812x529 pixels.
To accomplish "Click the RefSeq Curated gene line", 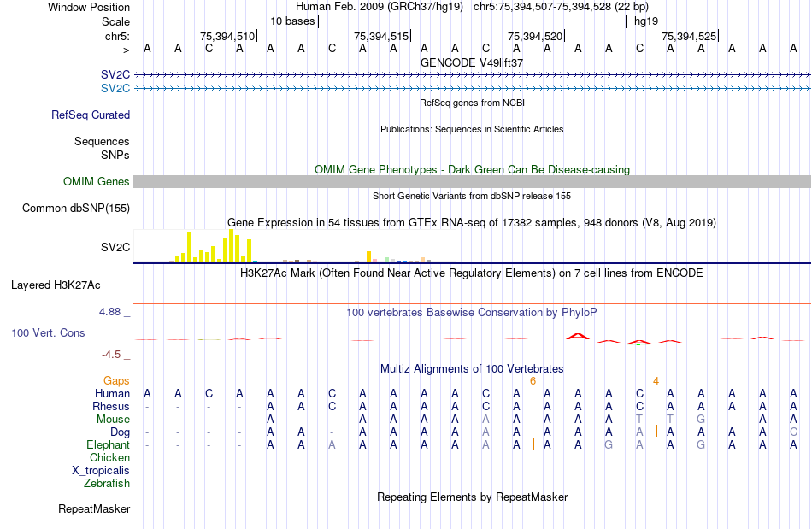I will click(x=472, y=115).
